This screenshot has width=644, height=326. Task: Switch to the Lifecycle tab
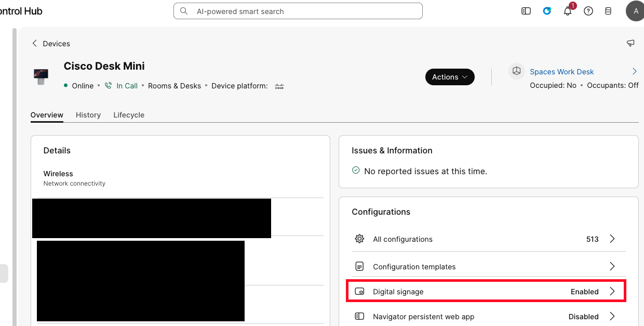tap(129, 115)
